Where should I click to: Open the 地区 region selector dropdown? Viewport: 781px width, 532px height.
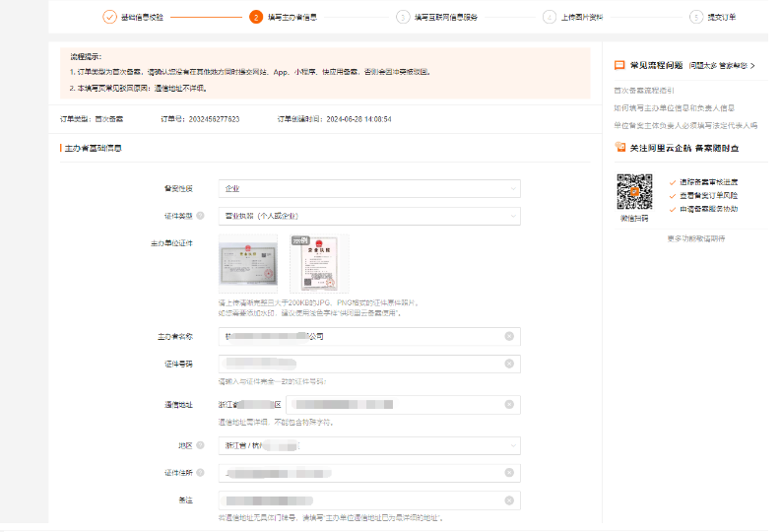coord(368,446)
